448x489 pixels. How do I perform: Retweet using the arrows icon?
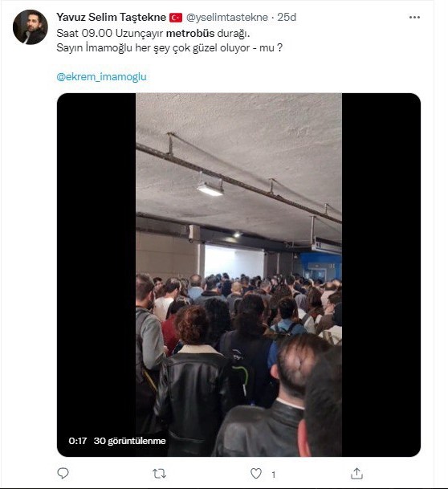click(159, 474)
